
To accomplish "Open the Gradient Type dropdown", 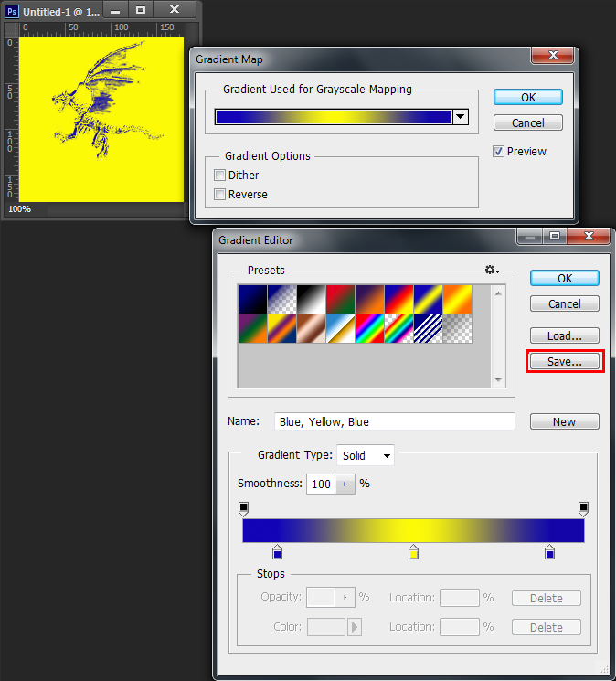I will pyautogui.click(x=366, y=455).
